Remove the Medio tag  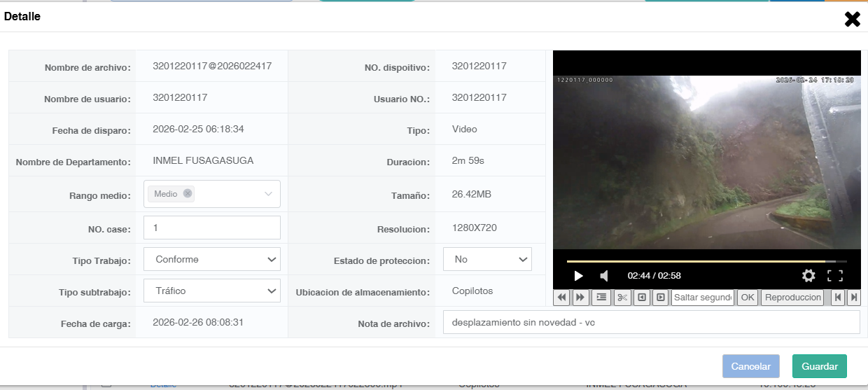click(188, 194)
